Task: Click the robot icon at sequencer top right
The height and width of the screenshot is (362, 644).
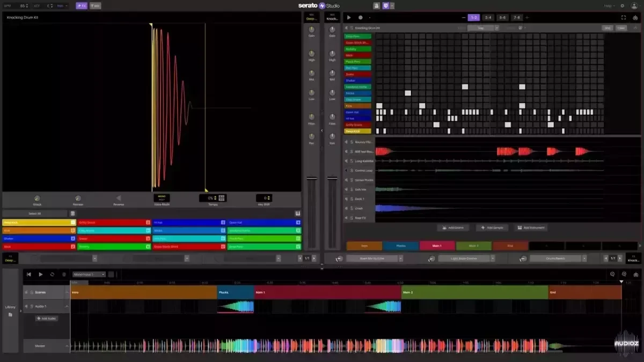Action: tap(634, 17)
